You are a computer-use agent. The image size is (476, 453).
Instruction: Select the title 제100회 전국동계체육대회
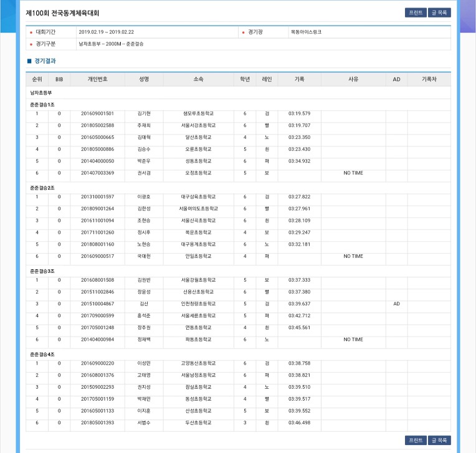tap(62, 13)
